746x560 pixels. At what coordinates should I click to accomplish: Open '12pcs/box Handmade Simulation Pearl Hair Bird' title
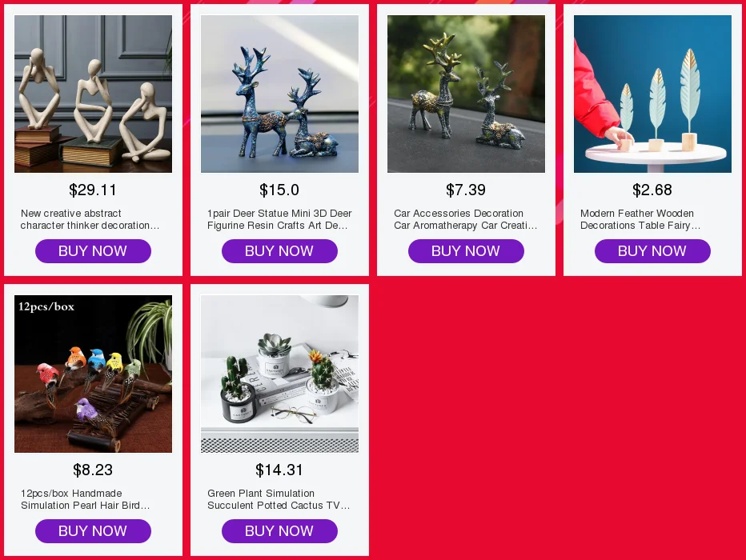(x=85, y=499)
